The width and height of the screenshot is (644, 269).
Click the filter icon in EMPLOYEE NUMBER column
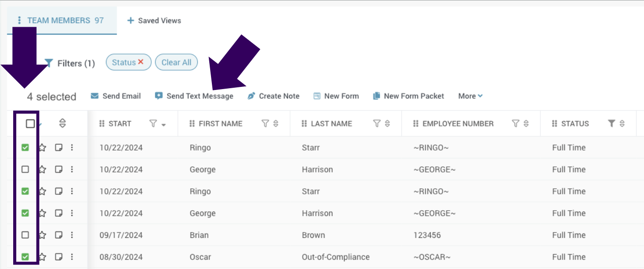click(x=516, y=124)
